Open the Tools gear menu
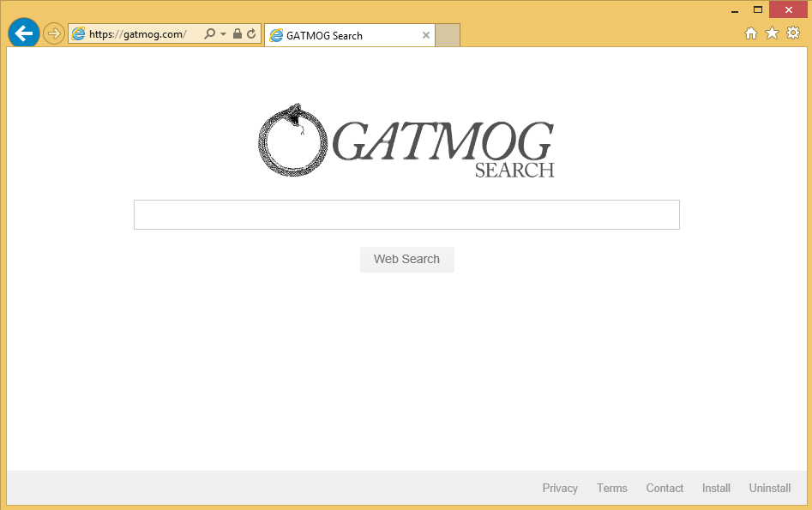This screenshot has height=510, width=812. click(x=793, y=33)
